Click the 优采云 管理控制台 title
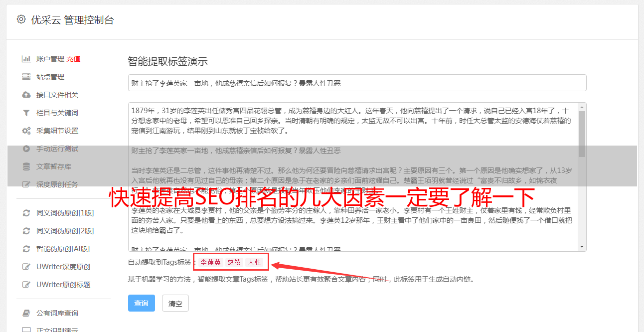 coord(72,20)
